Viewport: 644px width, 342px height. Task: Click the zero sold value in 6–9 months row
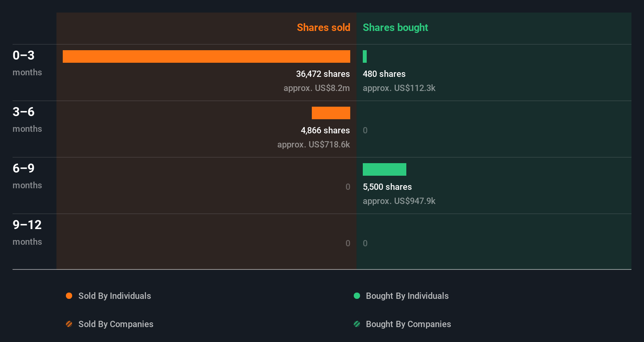pos(348,187)
